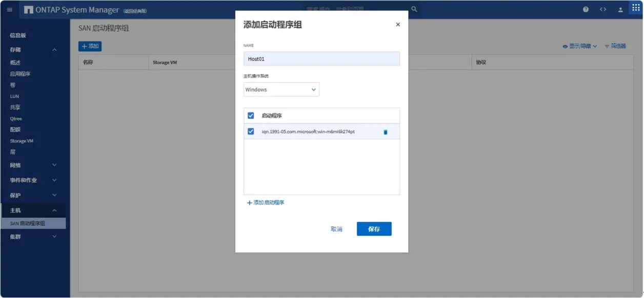Toggle 显示/隐藏 column visibility
The width and height of the screenshot is (644, 298).
(580, 46)
